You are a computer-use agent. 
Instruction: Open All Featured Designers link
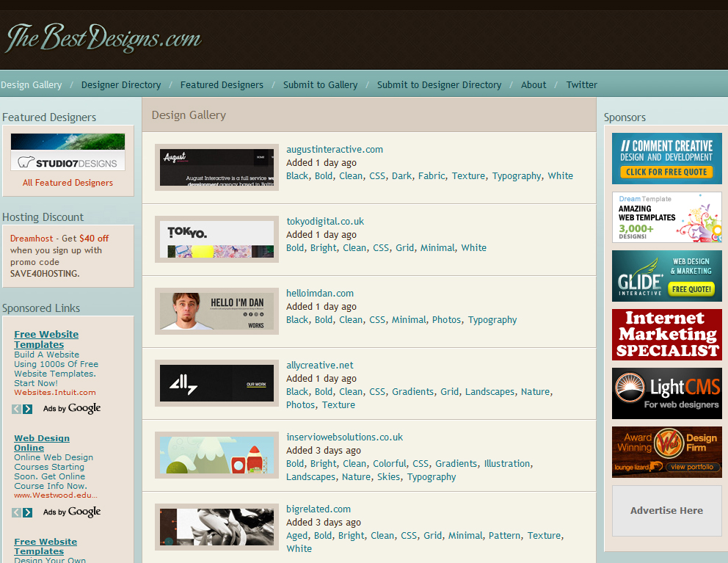[x=68, y=183]
